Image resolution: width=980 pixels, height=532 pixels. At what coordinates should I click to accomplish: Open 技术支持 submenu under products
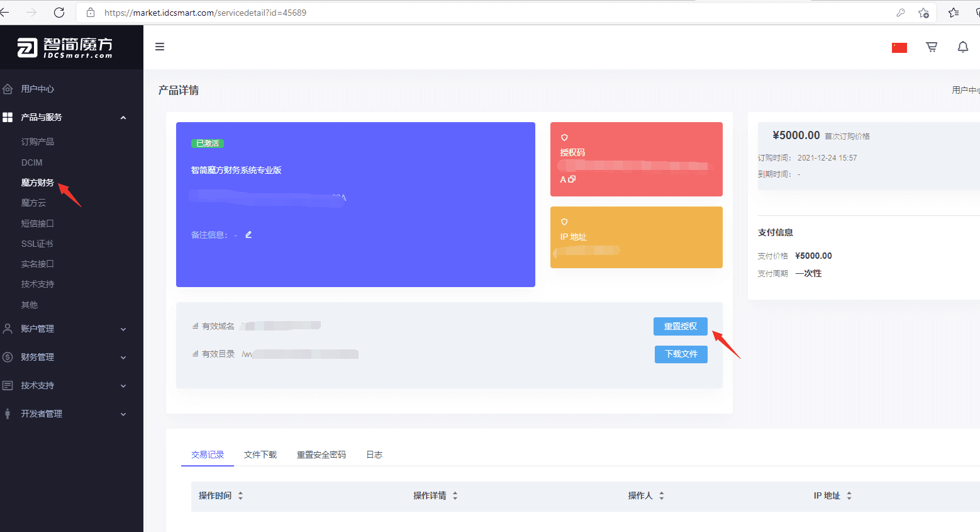(x=38, y=284)
